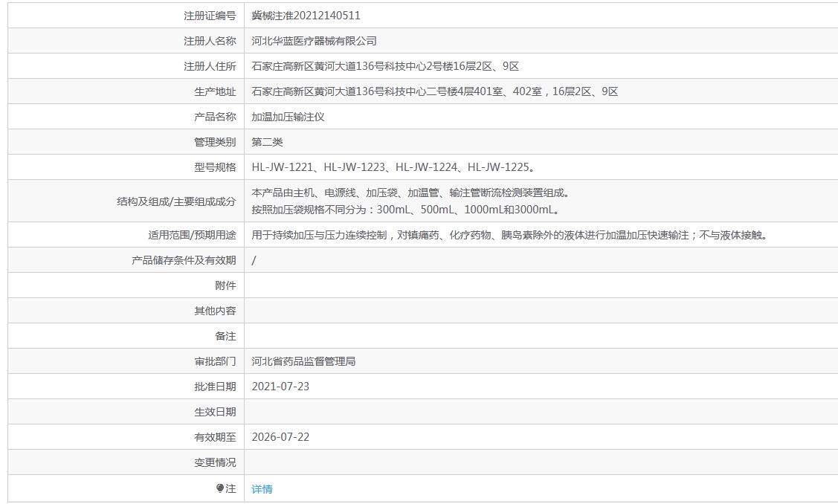Select product name 加温加压输注仪

(288, 117)
